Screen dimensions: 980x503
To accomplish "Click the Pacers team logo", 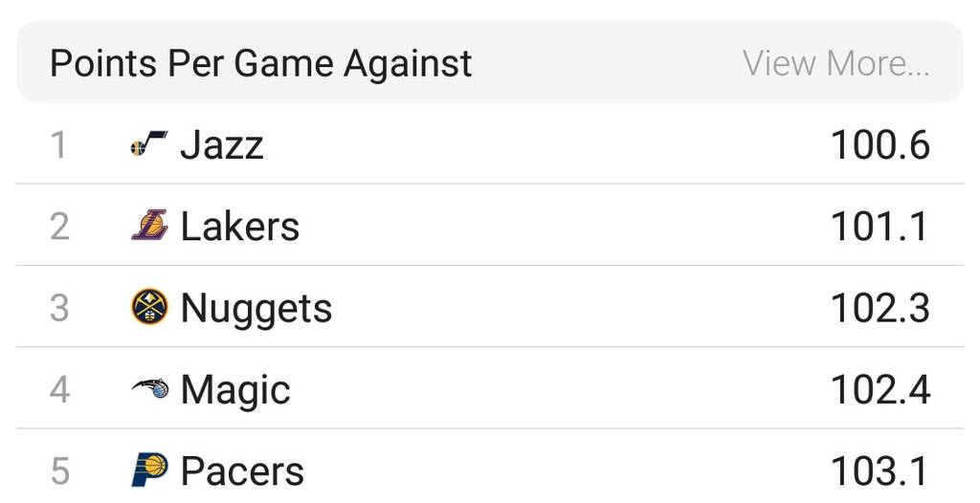I will point(148,470).
